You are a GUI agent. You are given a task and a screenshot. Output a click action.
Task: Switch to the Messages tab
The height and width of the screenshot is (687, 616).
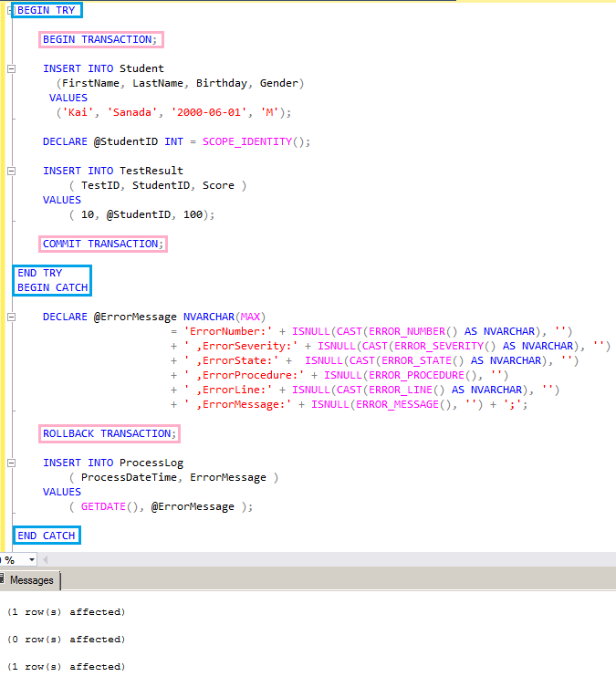coord(31,580)
